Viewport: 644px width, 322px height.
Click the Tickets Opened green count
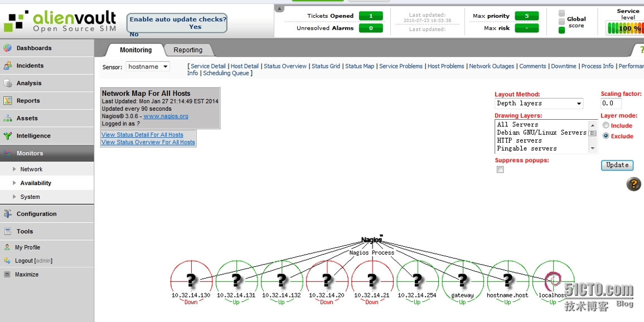[x=370, y=16]
